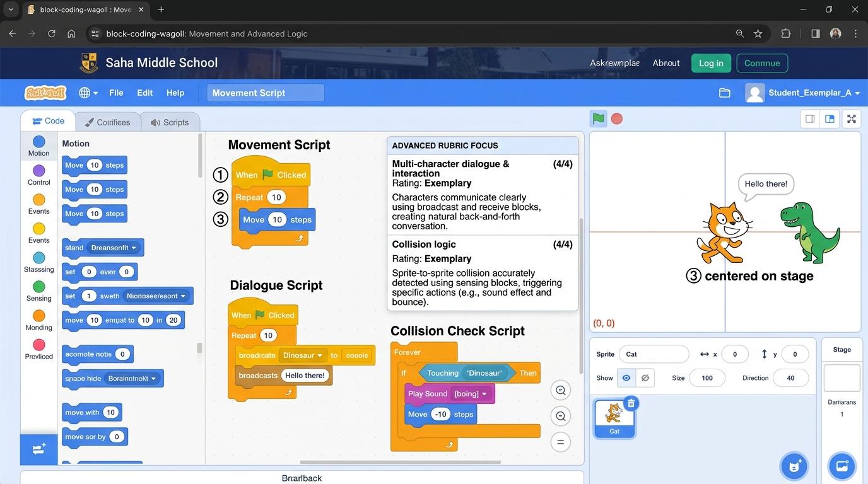Screen dimensions: 868x484
Task: Switch to the Code tab
Action: [48, 121]
